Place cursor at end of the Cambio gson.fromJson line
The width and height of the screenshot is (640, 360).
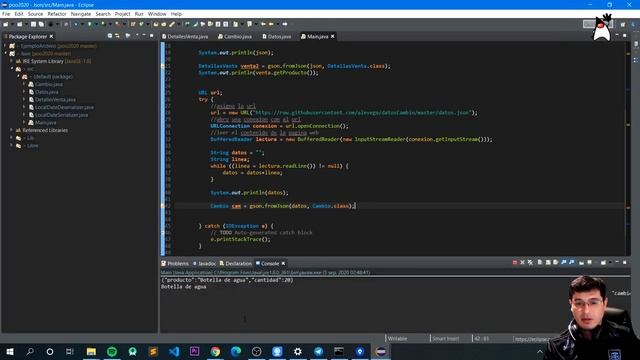356,206
